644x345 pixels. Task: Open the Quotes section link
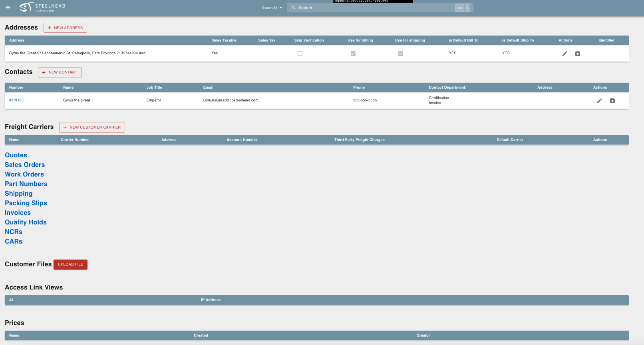pos(16,155)
